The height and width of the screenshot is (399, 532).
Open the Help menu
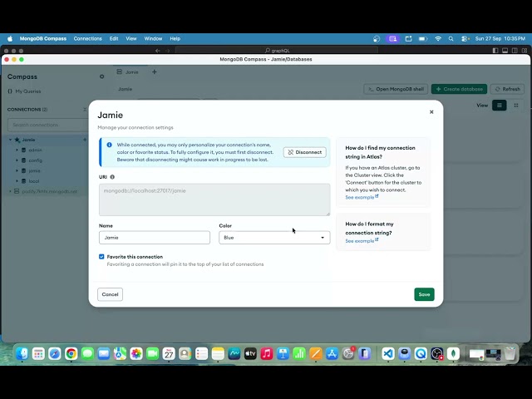pos(175,39)
